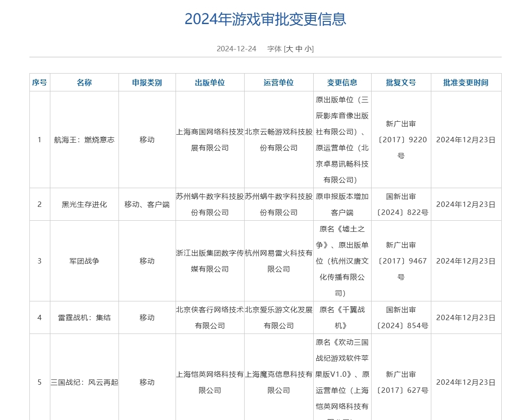Screen dimensions: 532x420
Task: Click the change info 原名《千翼战机》
Action: tap(342, 318)
